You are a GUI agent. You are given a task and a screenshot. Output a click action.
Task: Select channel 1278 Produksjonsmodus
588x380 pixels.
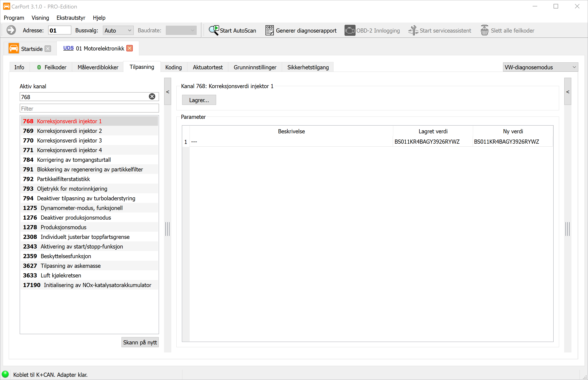[x=89, y=227]
